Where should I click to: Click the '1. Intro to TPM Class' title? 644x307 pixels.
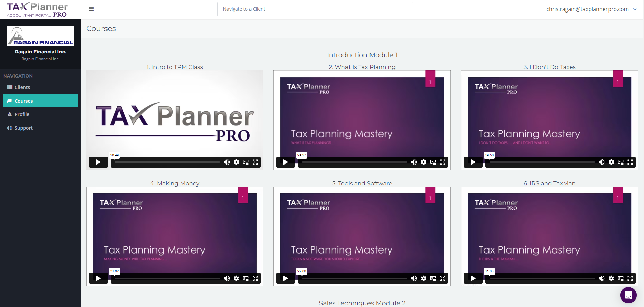[175, 67]
